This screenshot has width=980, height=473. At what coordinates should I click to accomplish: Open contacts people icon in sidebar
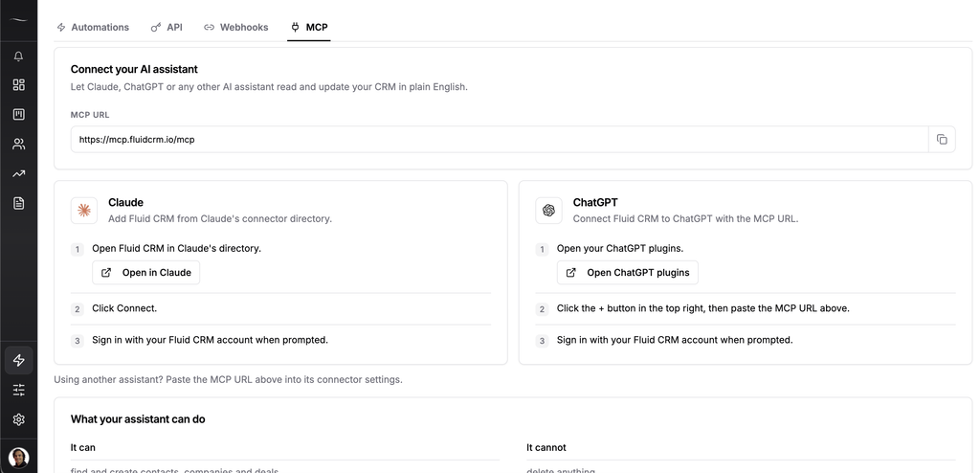click(x=19, y=145)
